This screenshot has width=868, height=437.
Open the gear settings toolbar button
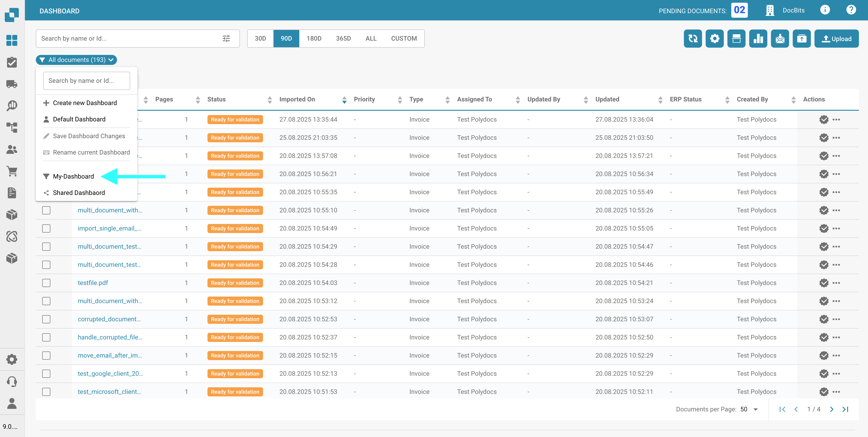714,39
